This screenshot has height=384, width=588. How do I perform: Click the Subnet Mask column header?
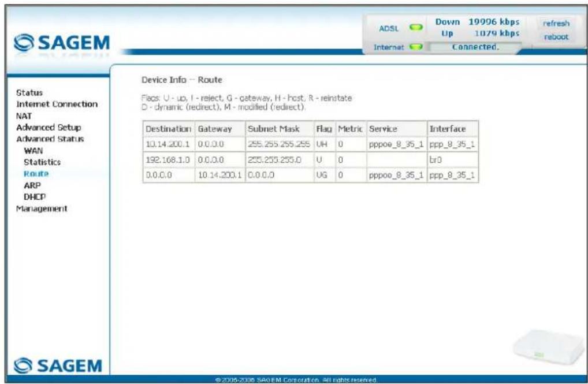[x=280, y=129]
